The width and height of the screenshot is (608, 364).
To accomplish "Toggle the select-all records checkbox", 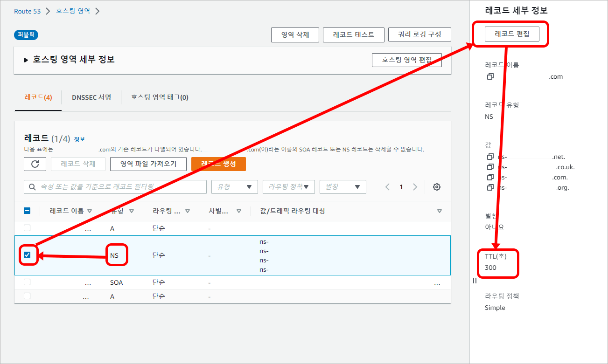I will pos(27,211).
